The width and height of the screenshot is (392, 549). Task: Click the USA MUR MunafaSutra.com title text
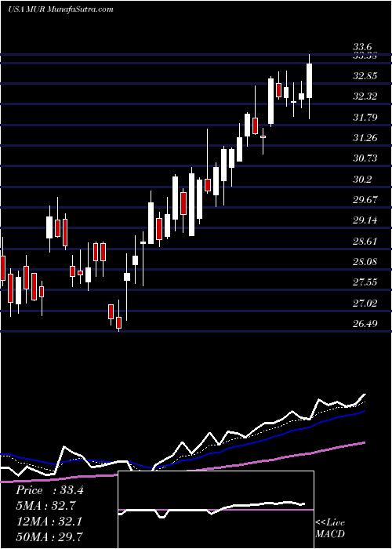60,9
